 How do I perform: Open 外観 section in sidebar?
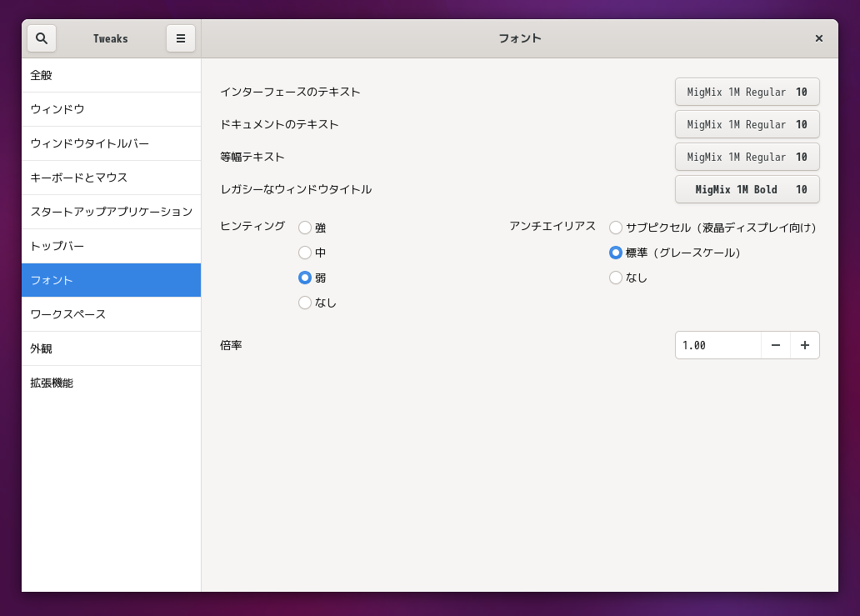(x=112, y=348)
